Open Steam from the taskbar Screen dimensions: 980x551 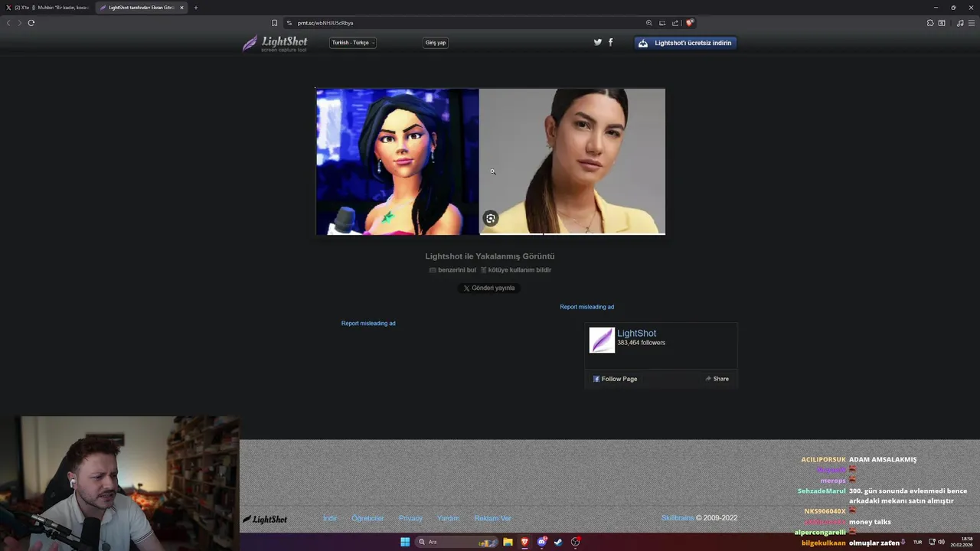[x=558, y=542]
